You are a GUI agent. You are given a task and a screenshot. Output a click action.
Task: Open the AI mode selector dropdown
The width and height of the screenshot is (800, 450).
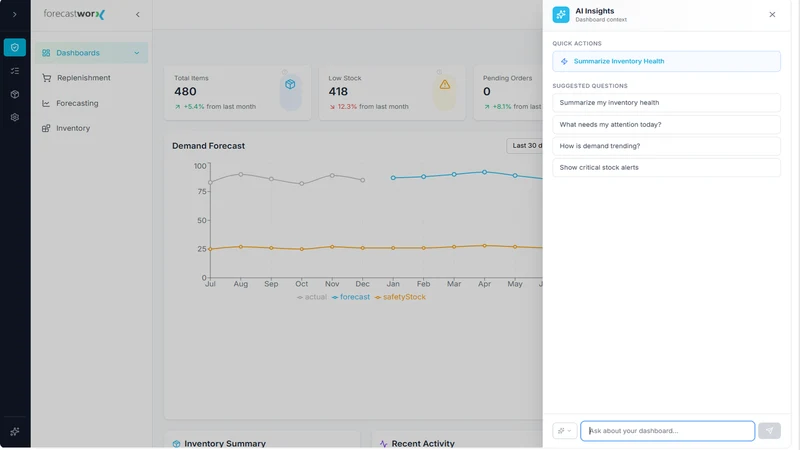[565, 431]
